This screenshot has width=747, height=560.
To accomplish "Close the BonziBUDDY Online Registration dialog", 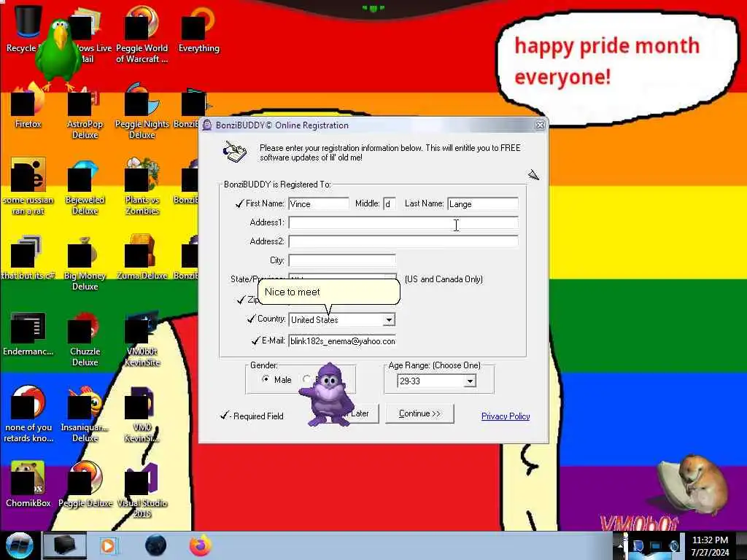I will coord(540,125).
